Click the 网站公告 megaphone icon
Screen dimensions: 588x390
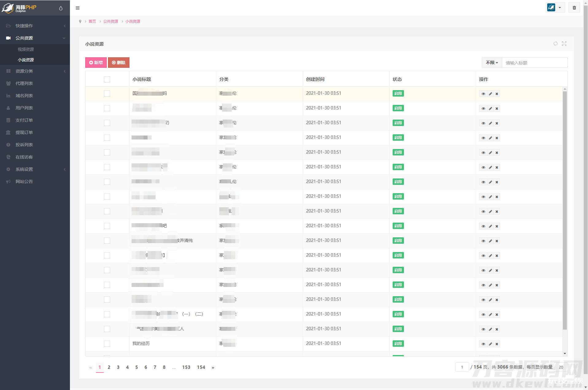click(8, 182)
